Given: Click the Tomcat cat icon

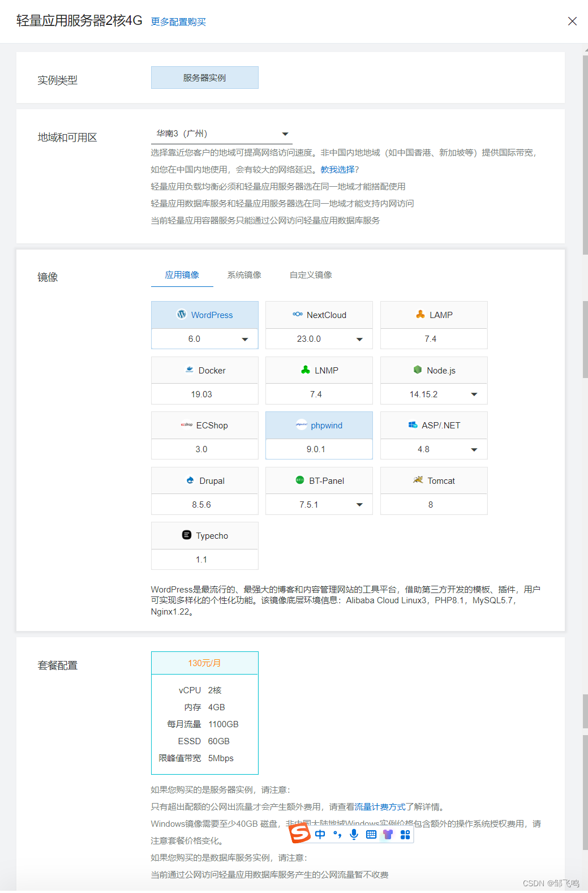Looking at the screenshot, I should [x=418, y=480].
